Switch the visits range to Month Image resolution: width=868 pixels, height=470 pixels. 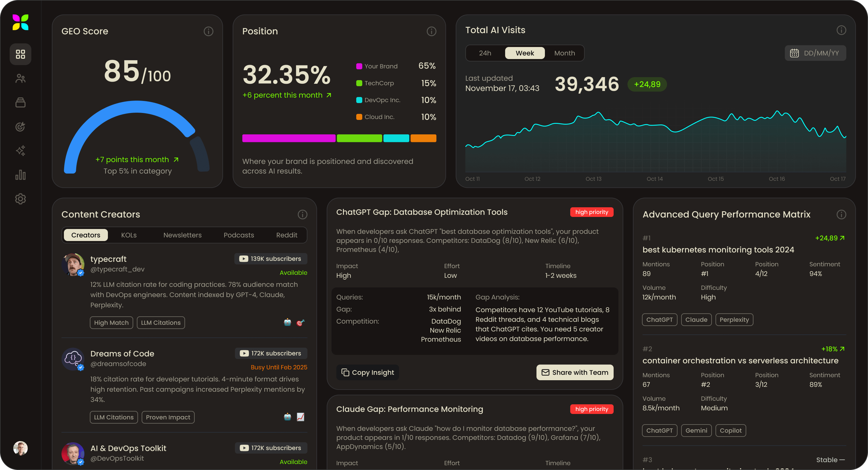pos(565,53)
